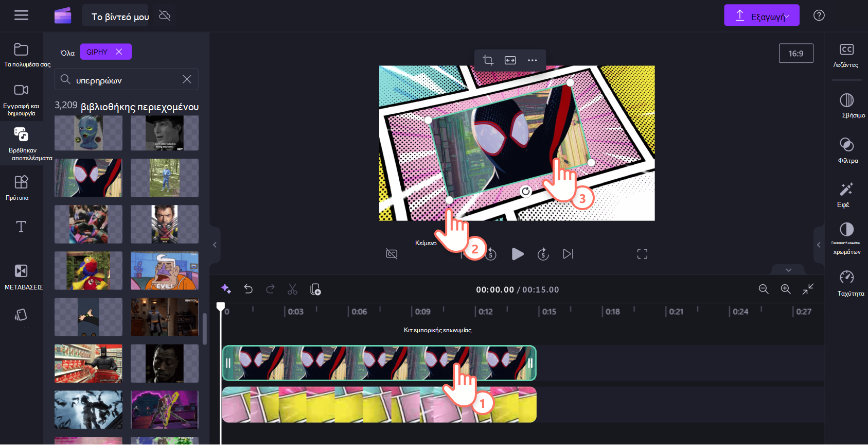Screen dimensions: 868x445
Task: Open Φίλτρα filters panel
Action: [x=846, y=150]
